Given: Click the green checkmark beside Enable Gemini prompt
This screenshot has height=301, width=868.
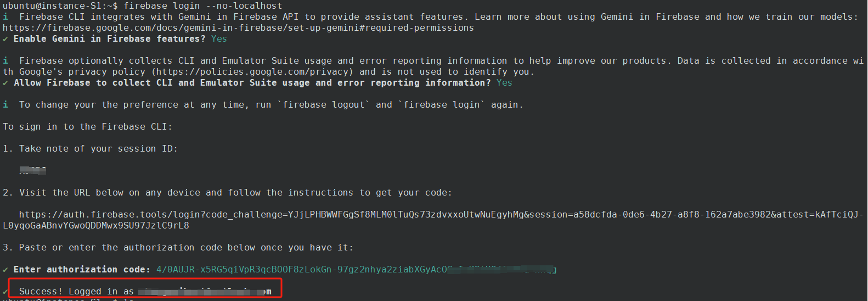Looking at the screenshot, I should tap(5, 39).
